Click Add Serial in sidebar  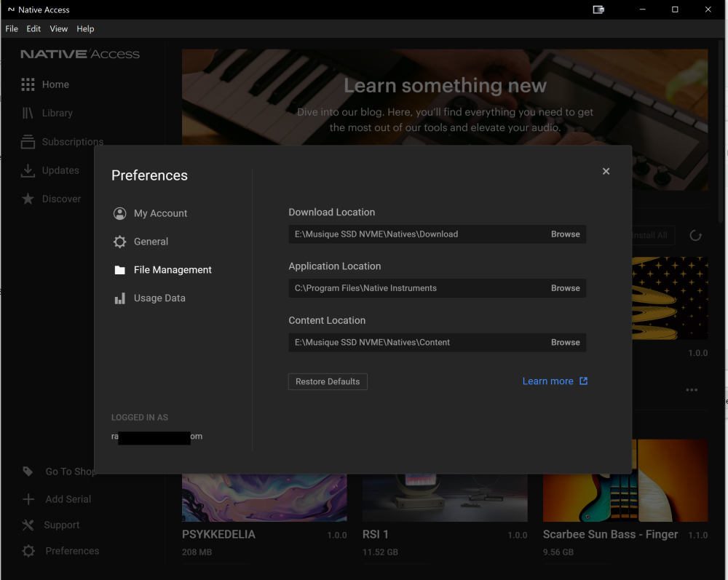pos(68,499)
